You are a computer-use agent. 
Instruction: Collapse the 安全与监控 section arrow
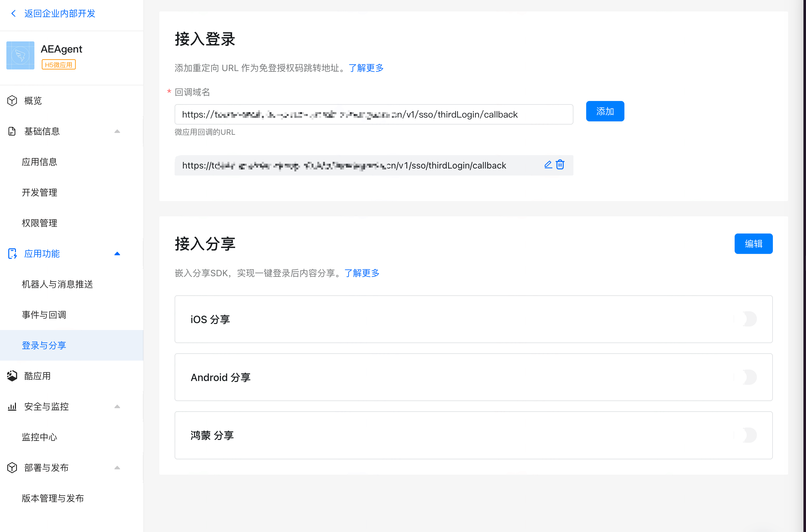(x=117, y=406)
